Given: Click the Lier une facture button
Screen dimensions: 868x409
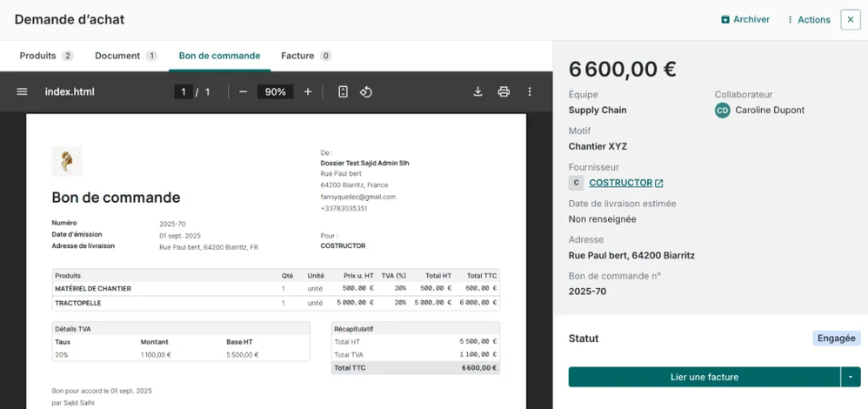Looking at the screenshot, I should [x=704, y=377].
